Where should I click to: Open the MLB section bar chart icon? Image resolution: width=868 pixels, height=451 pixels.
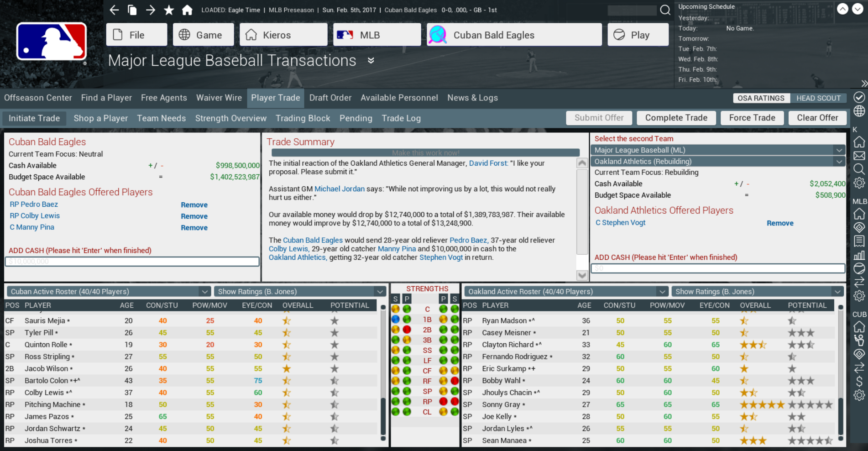(x=859, y=255)
